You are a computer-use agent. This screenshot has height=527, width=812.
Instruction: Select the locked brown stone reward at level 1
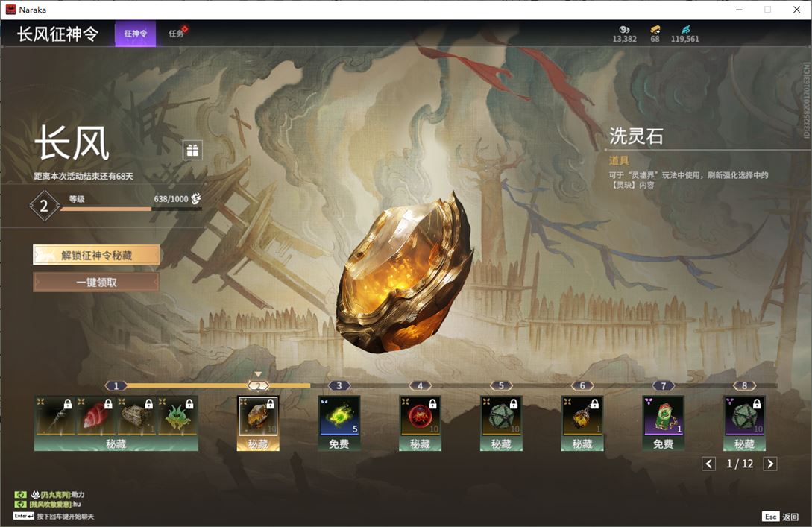pyautogui.click(x=136, y=416)
